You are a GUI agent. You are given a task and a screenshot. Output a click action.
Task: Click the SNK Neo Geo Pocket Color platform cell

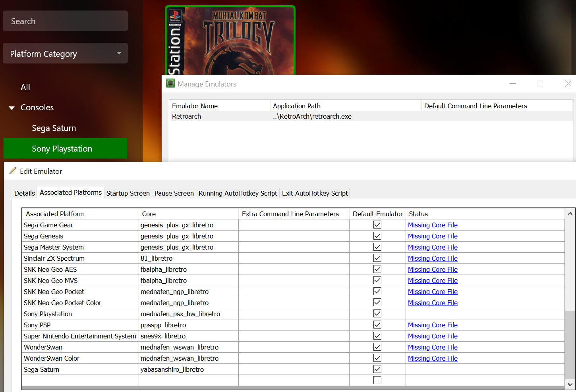[80, 303]
